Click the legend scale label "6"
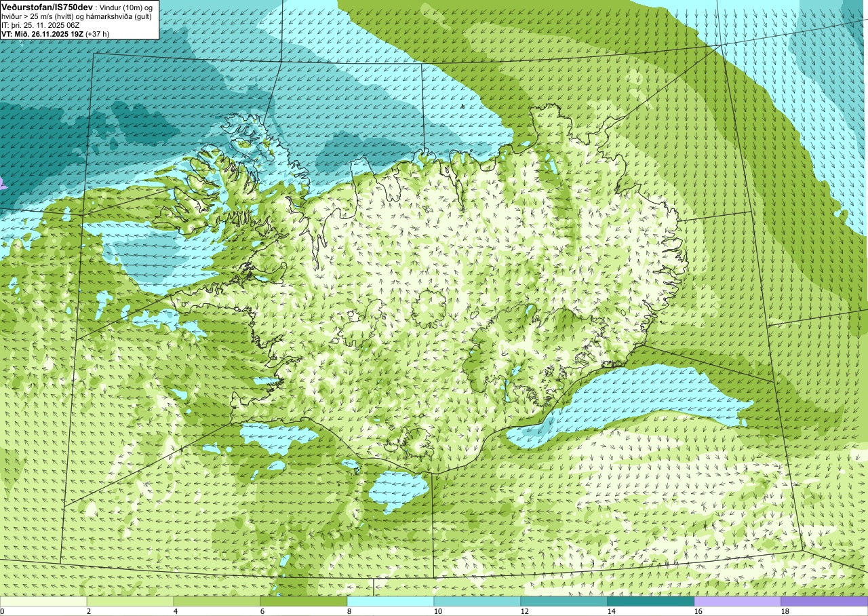The height and width of the screenshot is (616, 868). click(262, 612)
